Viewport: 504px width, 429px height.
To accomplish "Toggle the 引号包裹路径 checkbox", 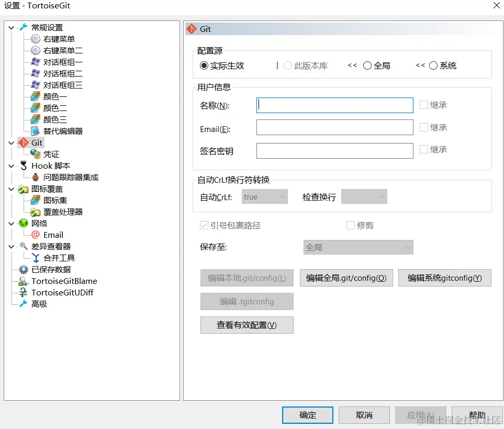I will point(204,225).
